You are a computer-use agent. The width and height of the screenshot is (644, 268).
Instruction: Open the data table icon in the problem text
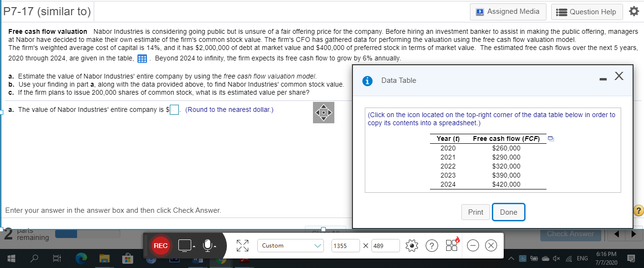tap(142, 59)
